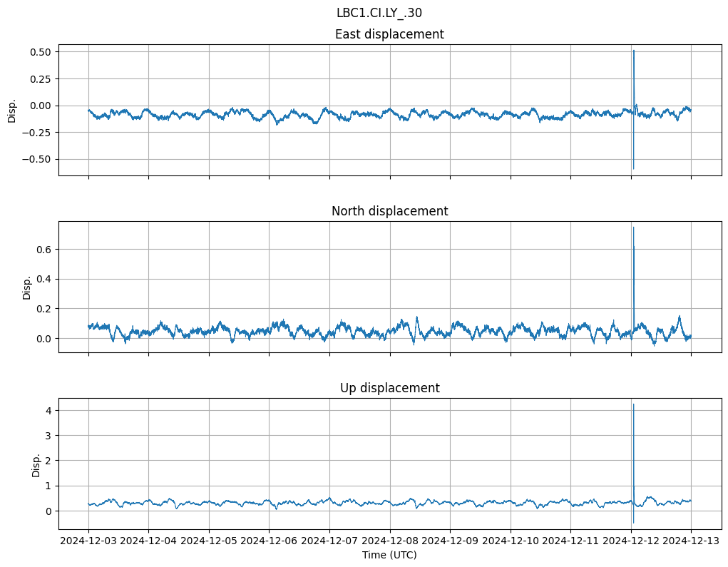Click the Disp. label of Up plot

coord(36,464)
